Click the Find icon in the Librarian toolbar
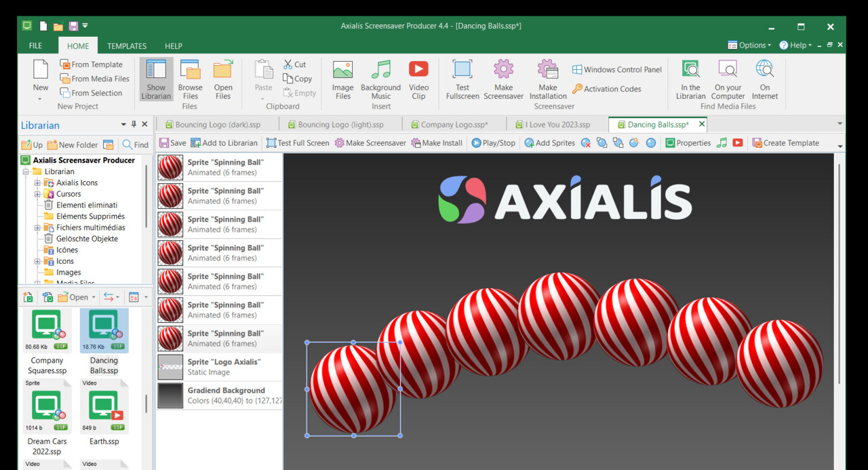Viewport: 868px width, 470px height. tap(135, 144)
